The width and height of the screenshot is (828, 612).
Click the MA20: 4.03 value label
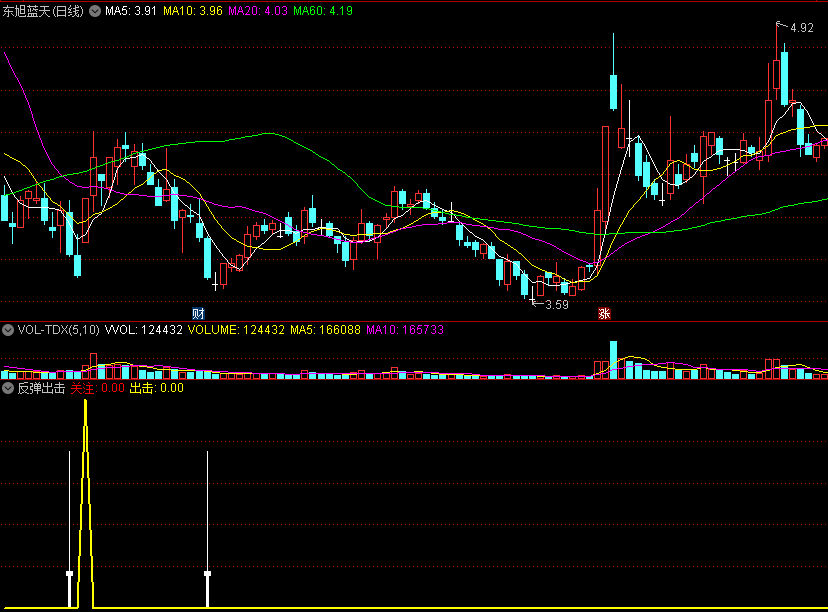258,11
